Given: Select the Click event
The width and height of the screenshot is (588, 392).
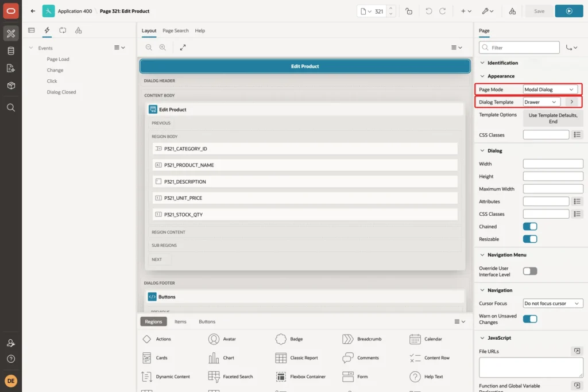Looking at the screenshot, I should [52, 81].
